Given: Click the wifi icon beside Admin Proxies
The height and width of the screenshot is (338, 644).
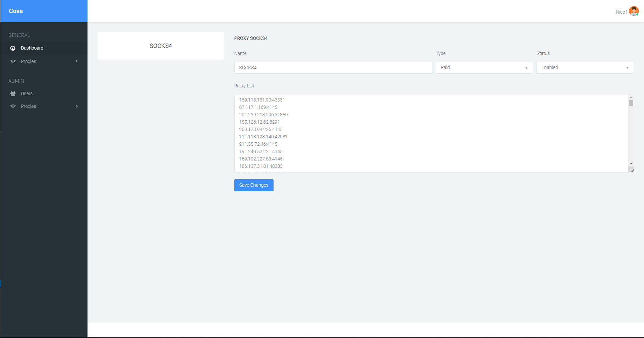Looking at the screenshot, I should (x=13, y=106).
